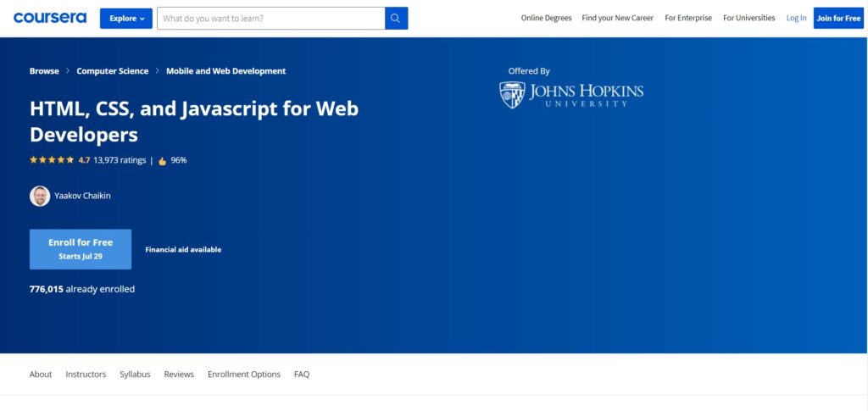Click the Coursera logo
Image resolution: width=868 pixels, height=411 pixels.
[x=50, y=18]
